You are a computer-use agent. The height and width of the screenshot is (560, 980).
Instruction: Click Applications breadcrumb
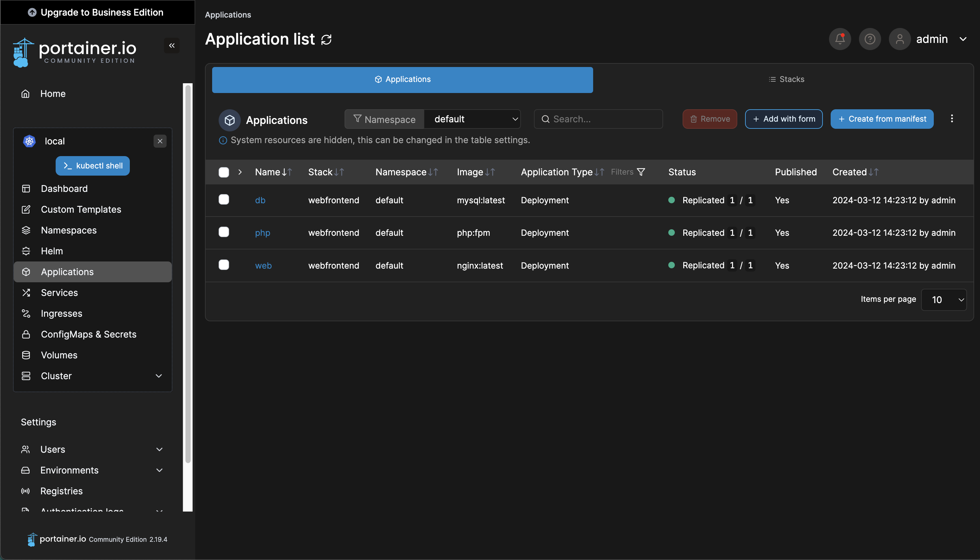(x=228, y=15)
